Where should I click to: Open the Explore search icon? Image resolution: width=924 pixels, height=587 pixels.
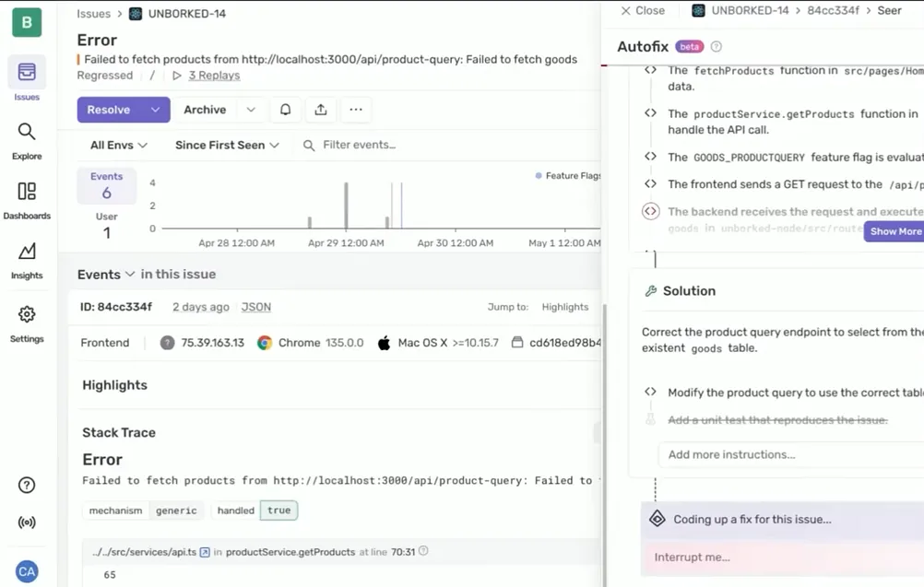click(x=27, y=140)
